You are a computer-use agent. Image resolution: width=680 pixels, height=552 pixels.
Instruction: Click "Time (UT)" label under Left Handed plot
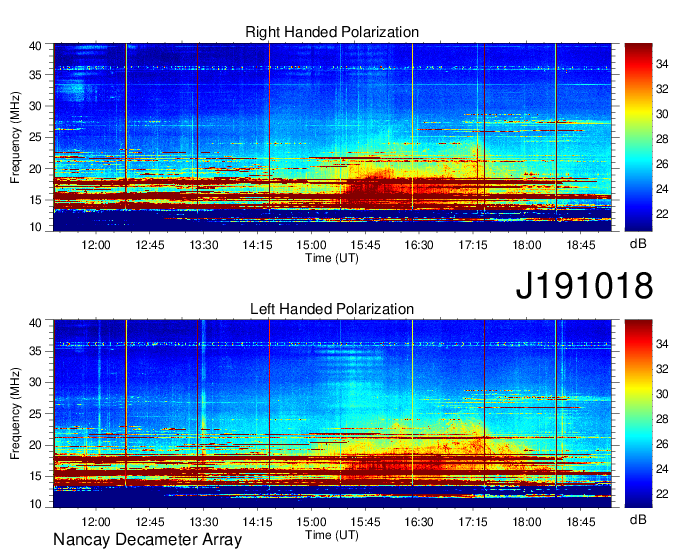(332, 535)
